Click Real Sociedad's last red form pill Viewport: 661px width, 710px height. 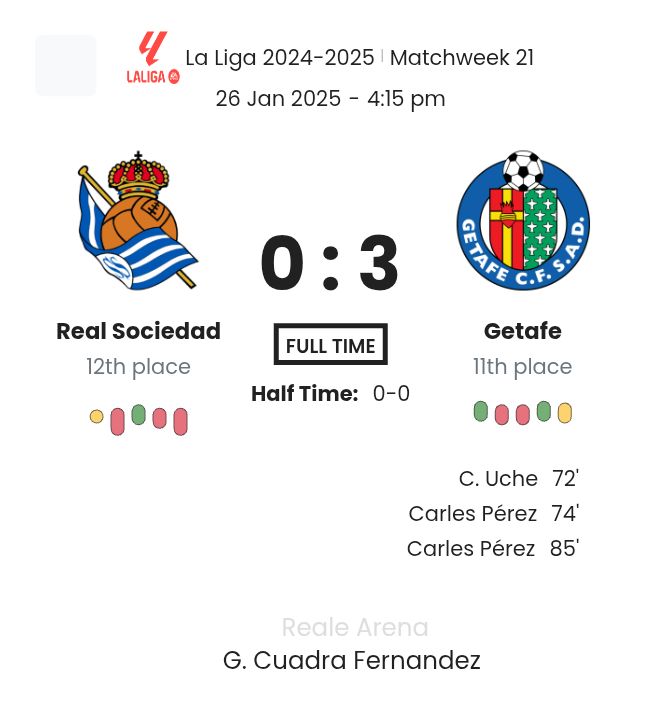[180, 421]
